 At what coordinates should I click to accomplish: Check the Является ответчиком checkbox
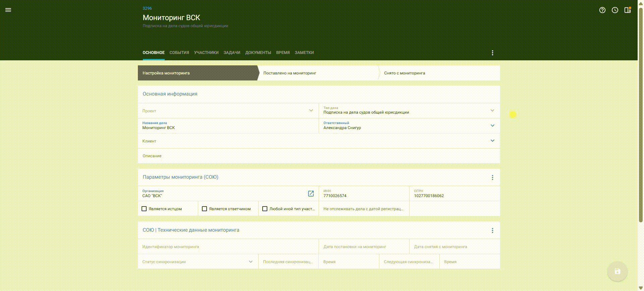point(205,209)
